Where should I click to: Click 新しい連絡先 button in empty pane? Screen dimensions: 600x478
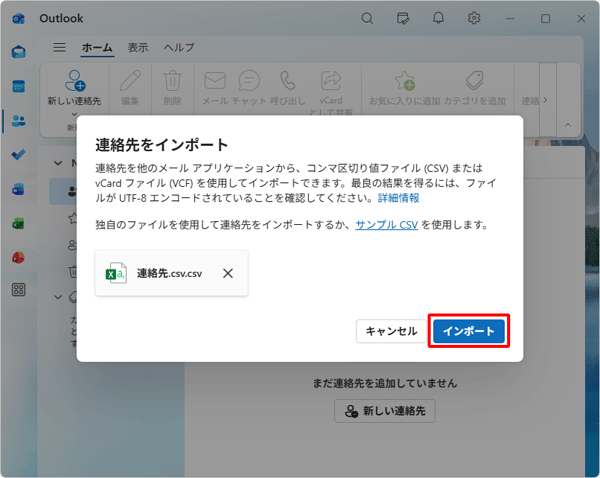385,411
